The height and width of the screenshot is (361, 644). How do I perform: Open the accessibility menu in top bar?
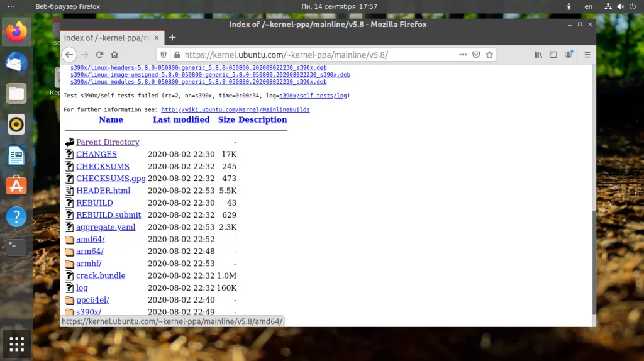(x=569, y=6)
